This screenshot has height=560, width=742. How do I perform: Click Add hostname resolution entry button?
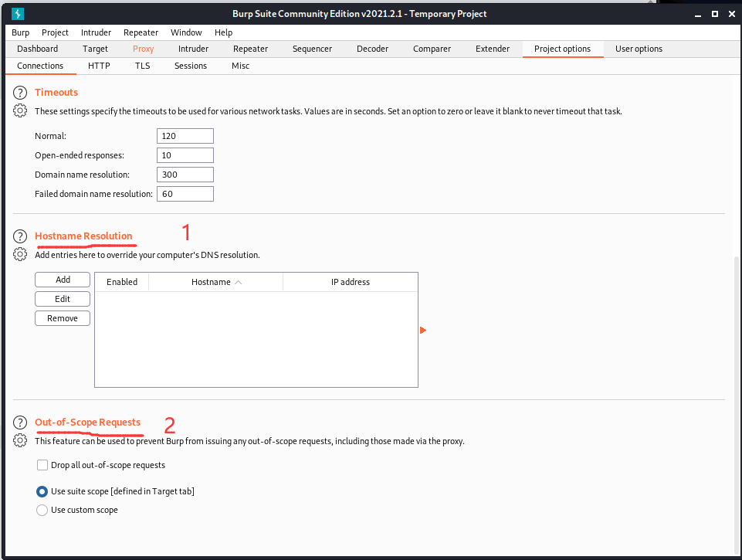63,280
